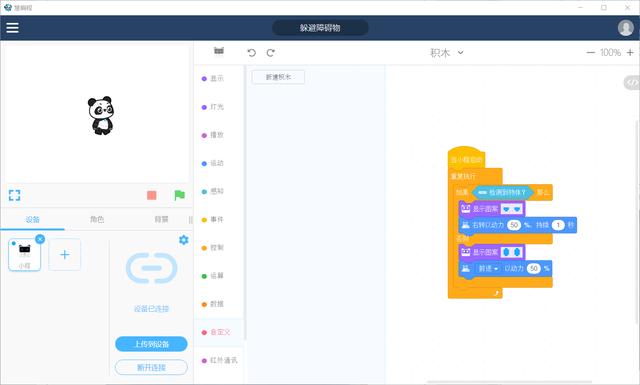Click the 设备已连接 status text
This screenshot has width=640, height=385.
coord(151,309)
